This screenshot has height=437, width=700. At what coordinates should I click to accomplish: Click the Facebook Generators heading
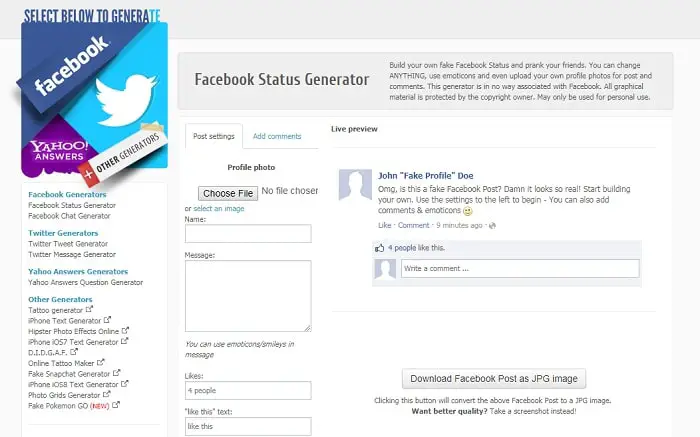(x=67, y=195)
